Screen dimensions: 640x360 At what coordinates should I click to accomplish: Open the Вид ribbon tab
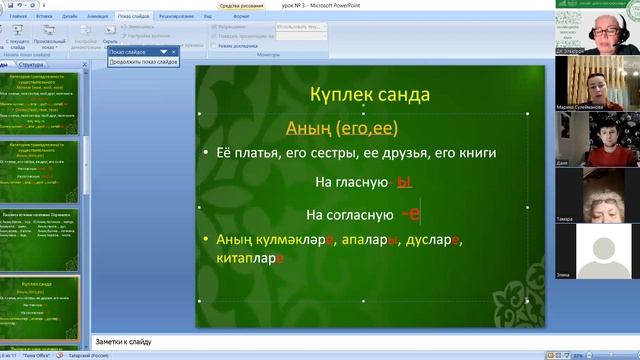pyautogui.click(x=208, y=16)
